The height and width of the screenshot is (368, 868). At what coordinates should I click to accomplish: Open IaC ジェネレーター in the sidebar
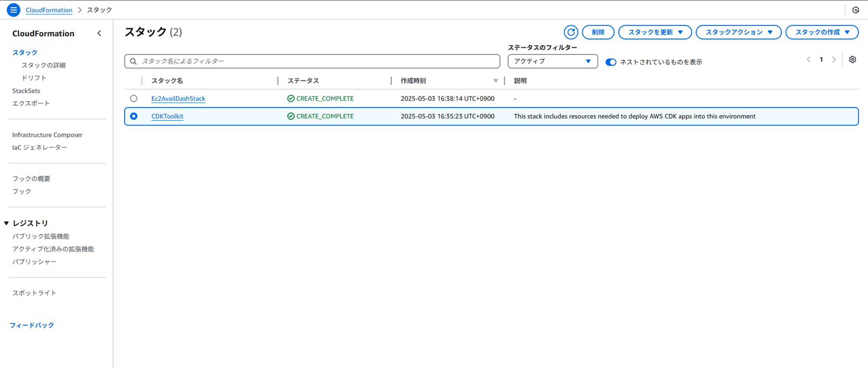[39, 147]
